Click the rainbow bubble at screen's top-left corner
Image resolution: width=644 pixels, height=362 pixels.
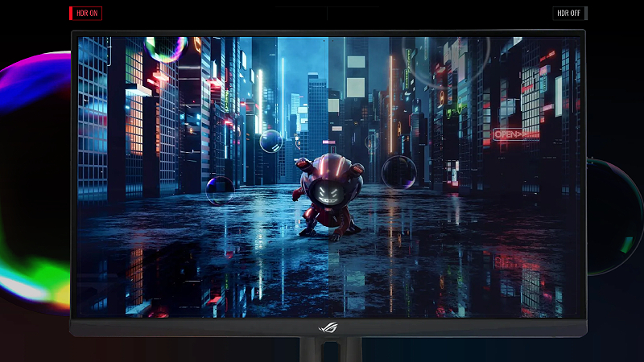tap(166, 47)
